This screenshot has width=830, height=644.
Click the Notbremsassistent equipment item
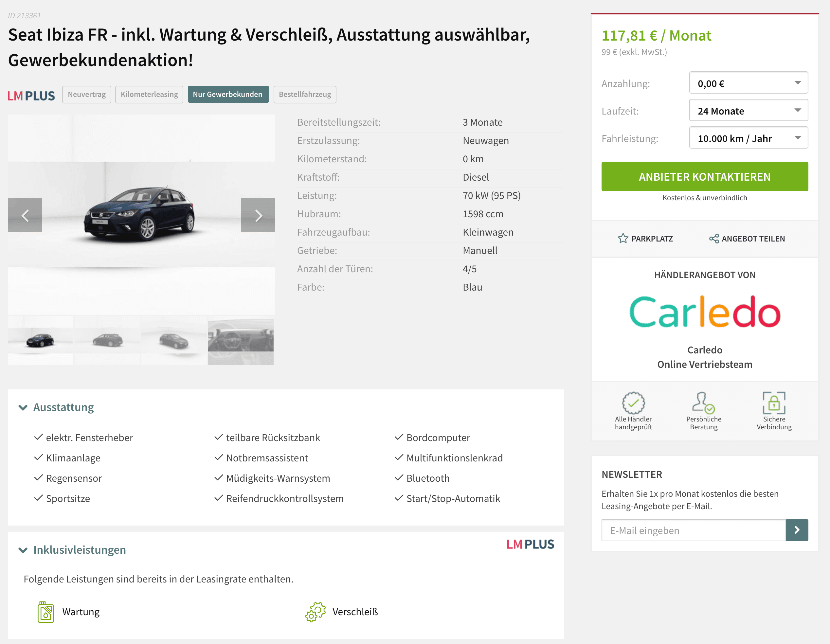267,458
